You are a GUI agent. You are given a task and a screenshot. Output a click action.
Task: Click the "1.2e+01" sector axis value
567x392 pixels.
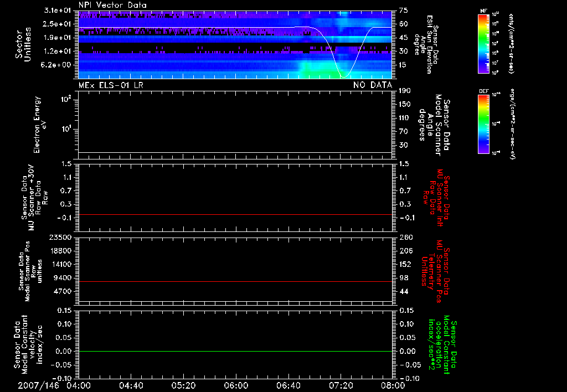[x=58, y=51]
